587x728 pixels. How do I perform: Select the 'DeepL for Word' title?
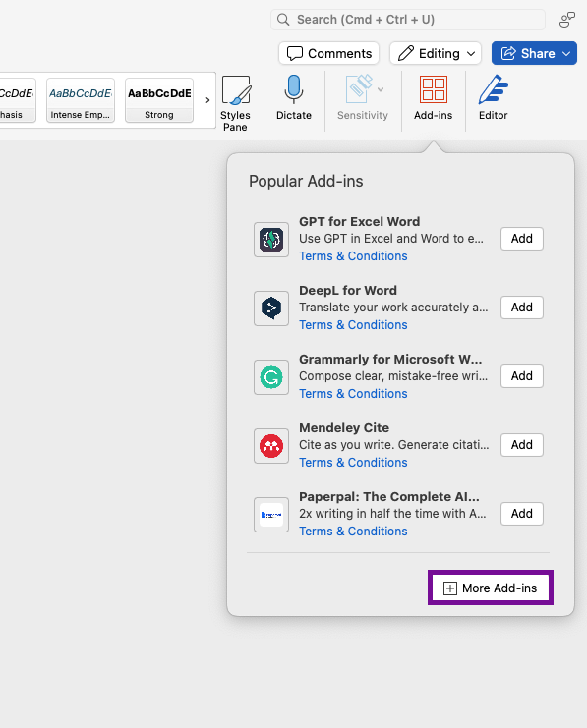pyautogui.click(x=348, y=290)
